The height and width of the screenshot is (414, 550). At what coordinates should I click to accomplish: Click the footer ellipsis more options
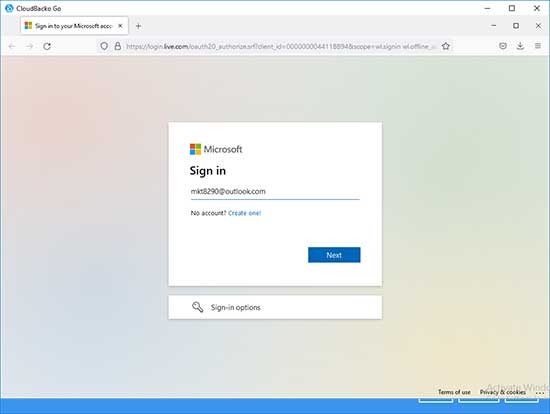point(540,393)
